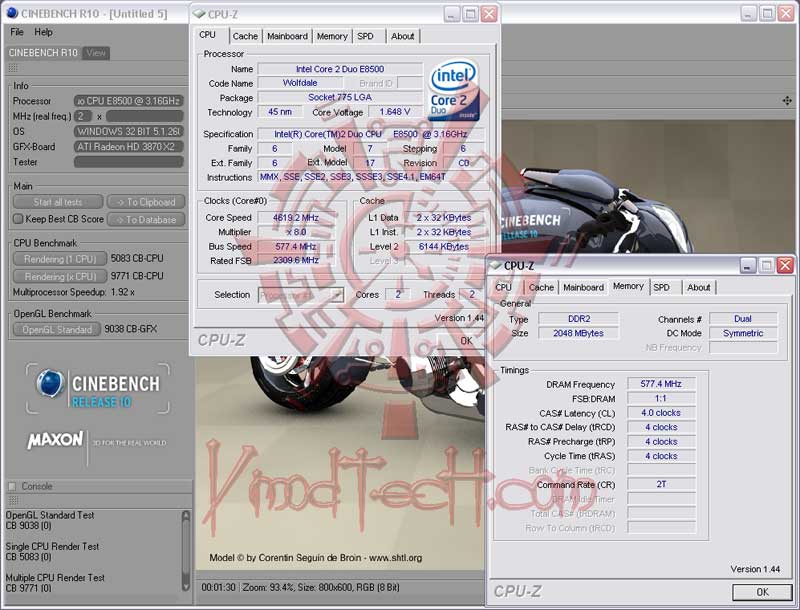Viewport: 800px width, 610px height.
Task: Click the memory Size value 2048 MBytes
Action: click(579, 333)
